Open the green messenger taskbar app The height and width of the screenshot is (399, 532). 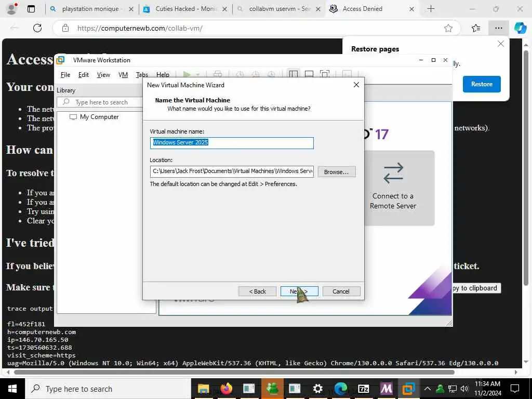tap(272, 389)
